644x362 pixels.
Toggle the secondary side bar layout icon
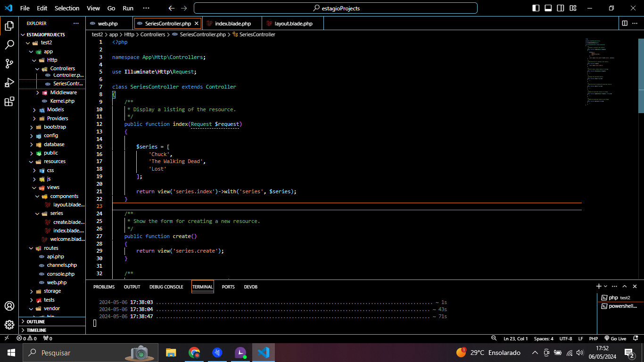coord(561,8)
